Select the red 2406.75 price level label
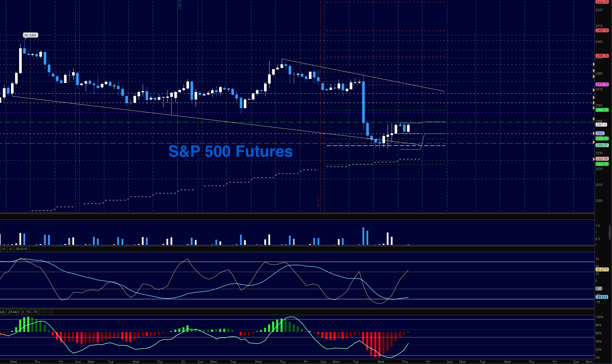The height and width of the screenshot is (364, 612). (602, 30)
